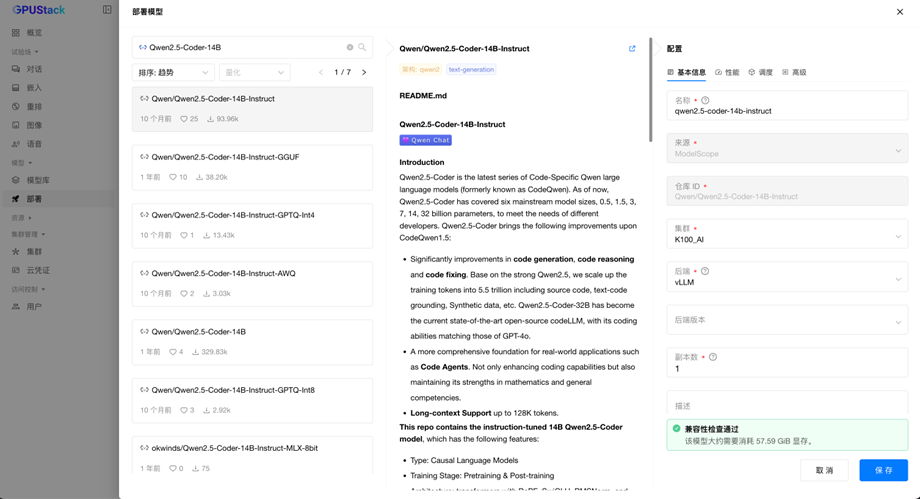Click the text-generation tag
Viewport: 920px width, 499px height.
pos(471,69)
